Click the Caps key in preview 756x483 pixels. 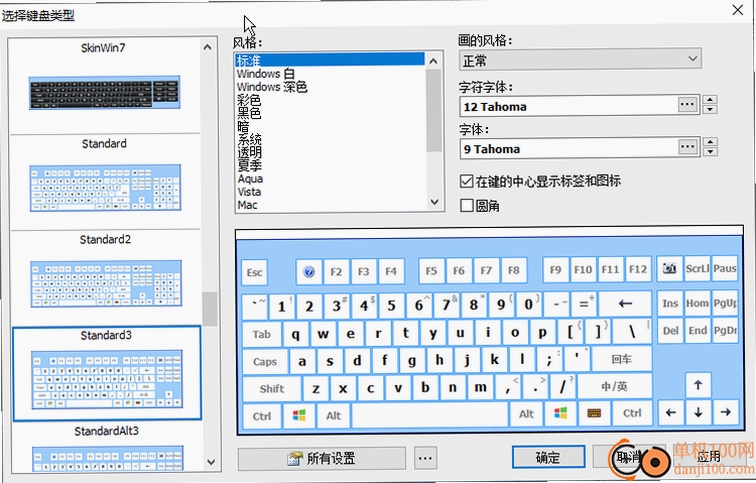265,362
